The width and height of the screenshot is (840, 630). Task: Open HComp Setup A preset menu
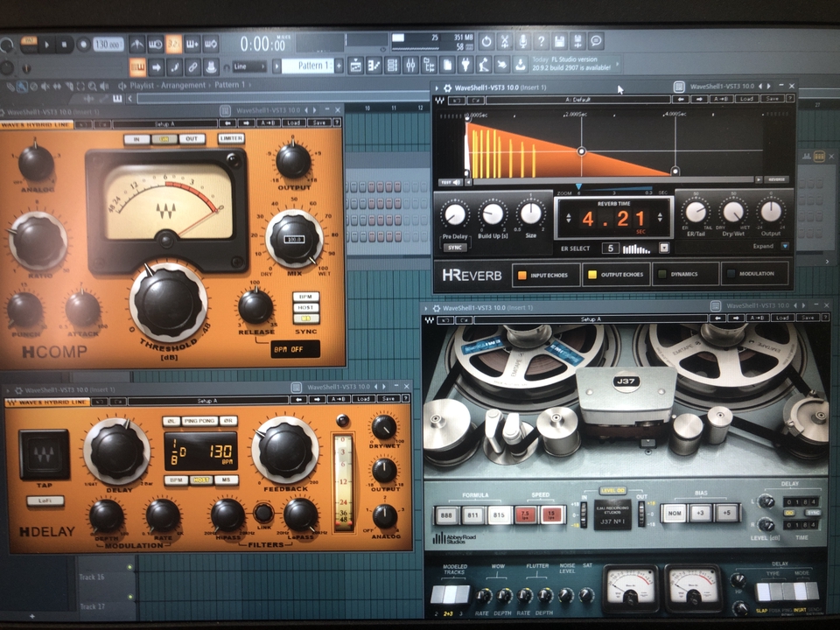(165, 123)
